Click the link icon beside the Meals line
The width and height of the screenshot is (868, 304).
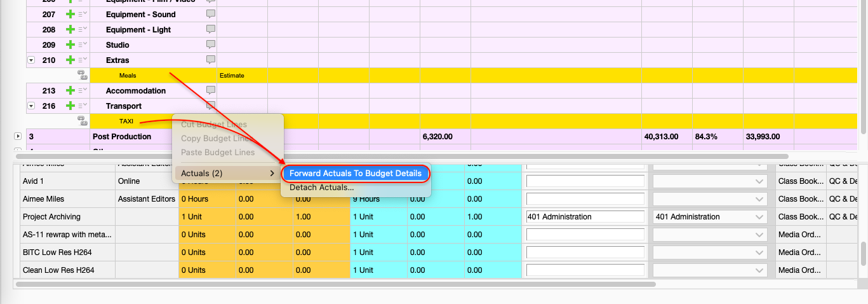click(x=81, y=75)
